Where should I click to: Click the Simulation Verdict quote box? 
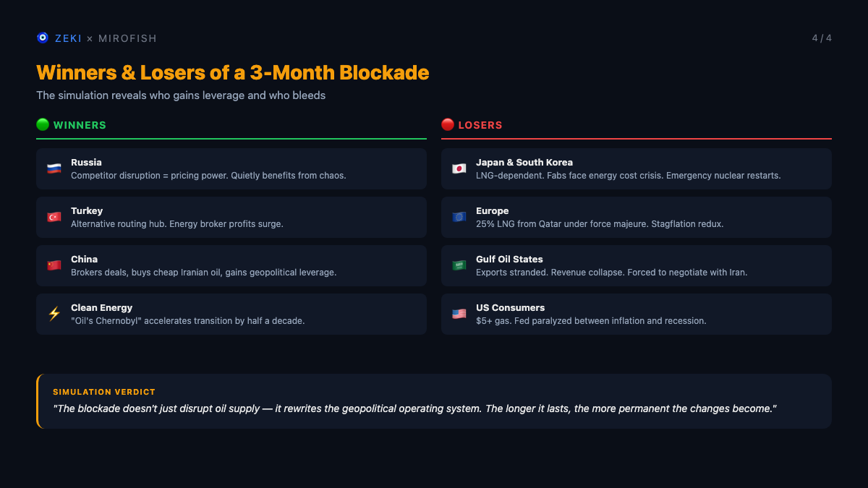click(x=434, y=401)
